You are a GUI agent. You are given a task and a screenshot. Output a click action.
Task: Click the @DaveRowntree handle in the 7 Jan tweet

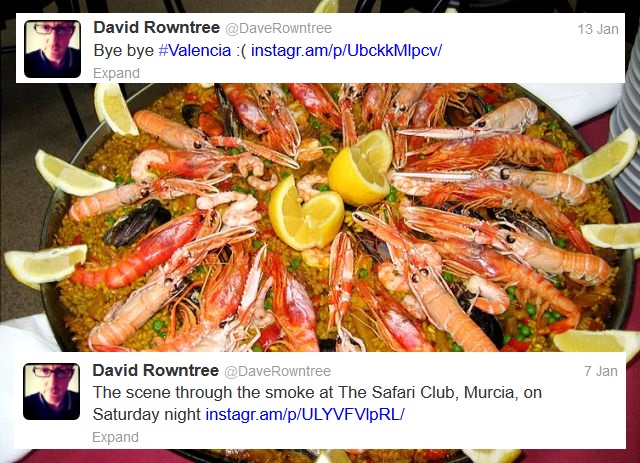pyautogui.click(x=278, y=372)
